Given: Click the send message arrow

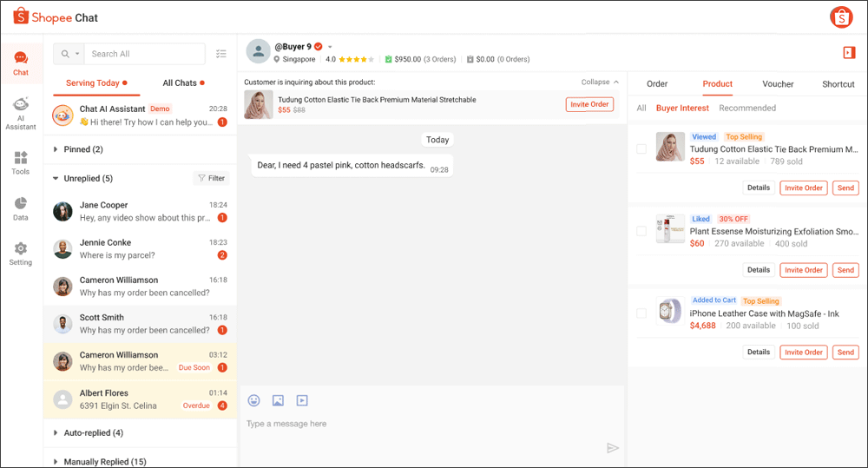Looking at the screenshot, I should [612, 448].
